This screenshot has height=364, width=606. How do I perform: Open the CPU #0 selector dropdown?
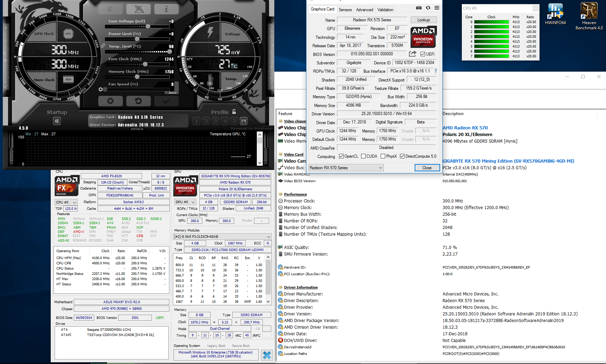click(x=66, y=202)
